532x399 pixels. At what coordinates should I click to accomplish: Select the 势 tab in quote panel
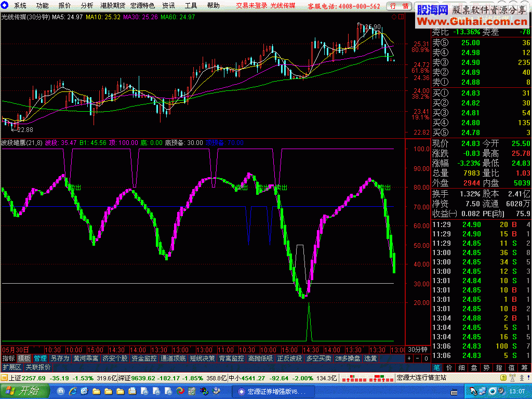point(487,367)
